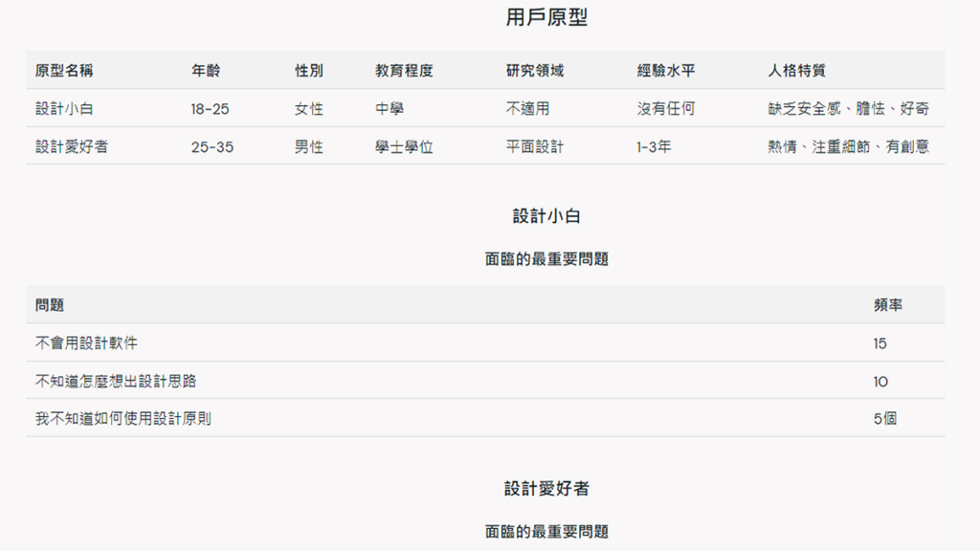Screen dimensions: 980x551
Task: Select the age value 18-25
Action: (210, 109)
